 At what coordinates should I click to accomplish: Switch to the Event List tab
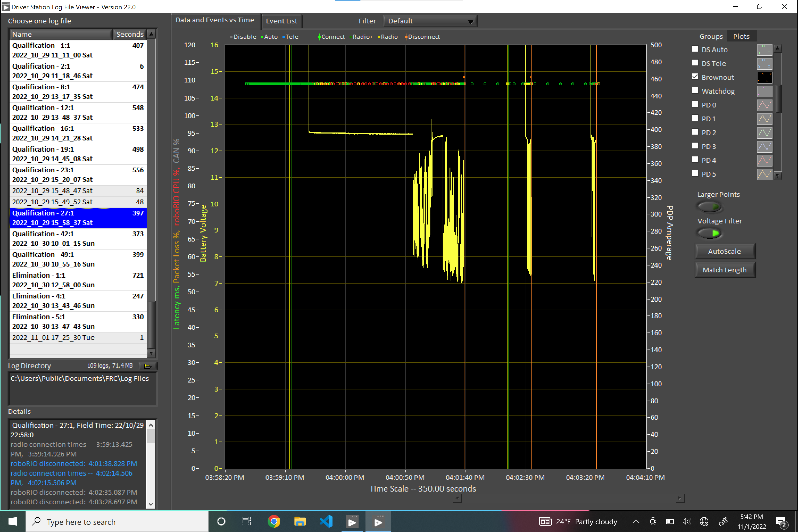coord(282,21)
